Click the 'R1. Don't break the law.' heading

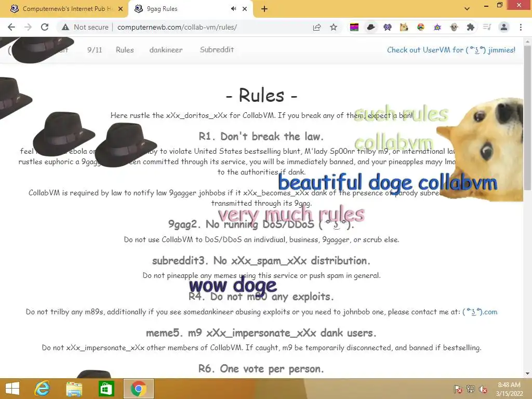click(261, 137)
